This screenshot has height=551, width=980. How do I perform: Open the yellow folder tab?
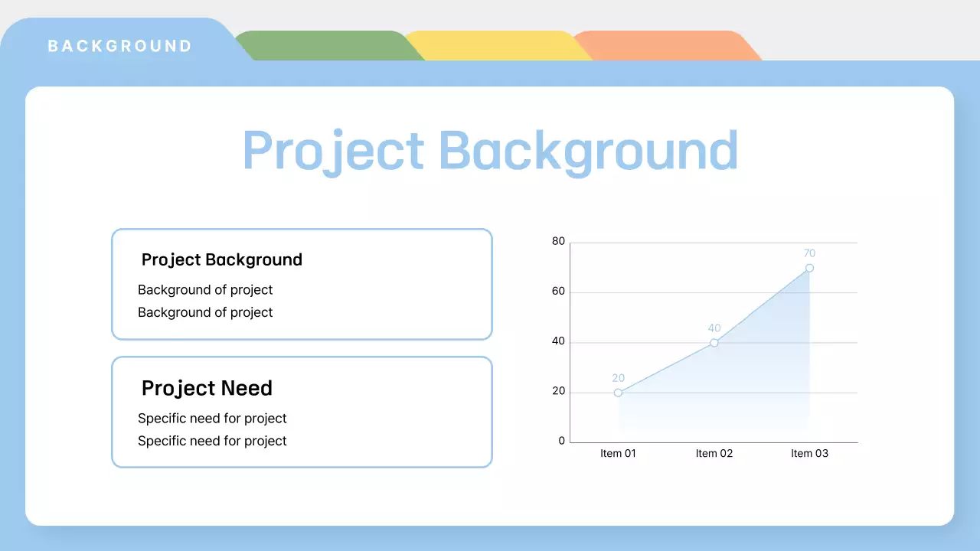click(x=494, y=46)
